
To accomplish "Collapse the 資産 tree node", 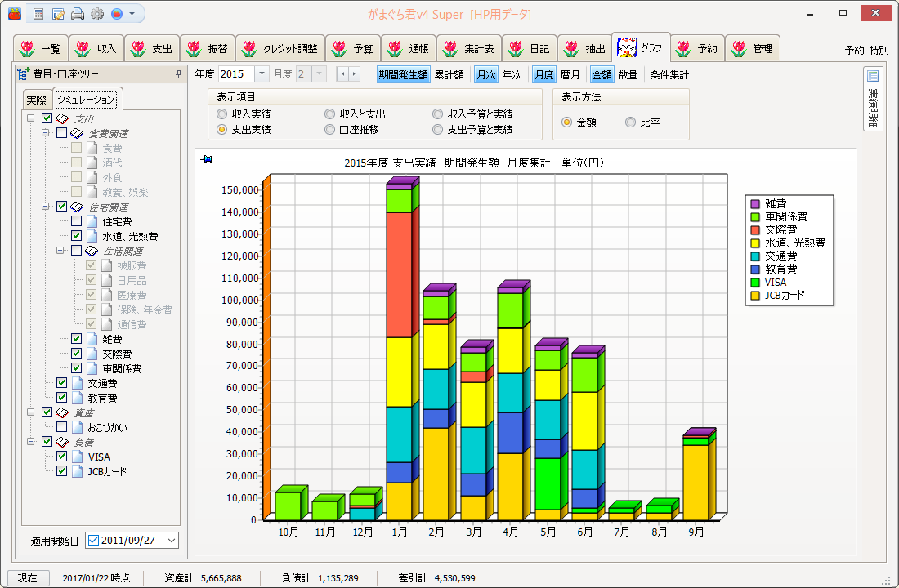I will [x=31, y=412].
